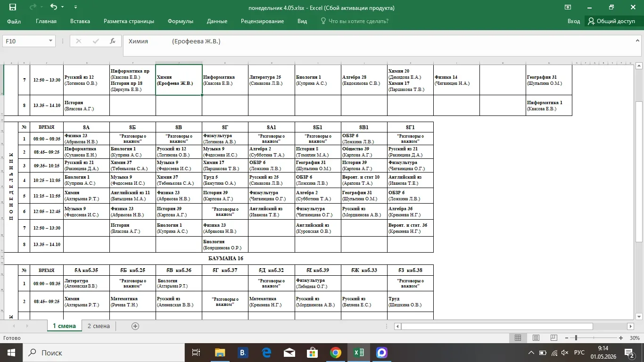The height and width of the screenshot is (362, 644).
Task: Open the Формулы ribbon tab
Action: pyautogui.click(x=181, y=21)
